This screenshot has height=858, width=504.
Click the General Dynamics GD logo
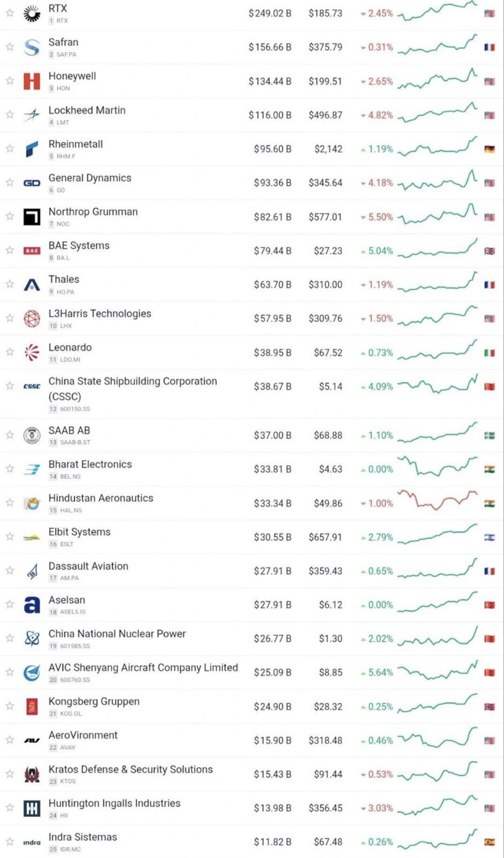pos(31,183)
